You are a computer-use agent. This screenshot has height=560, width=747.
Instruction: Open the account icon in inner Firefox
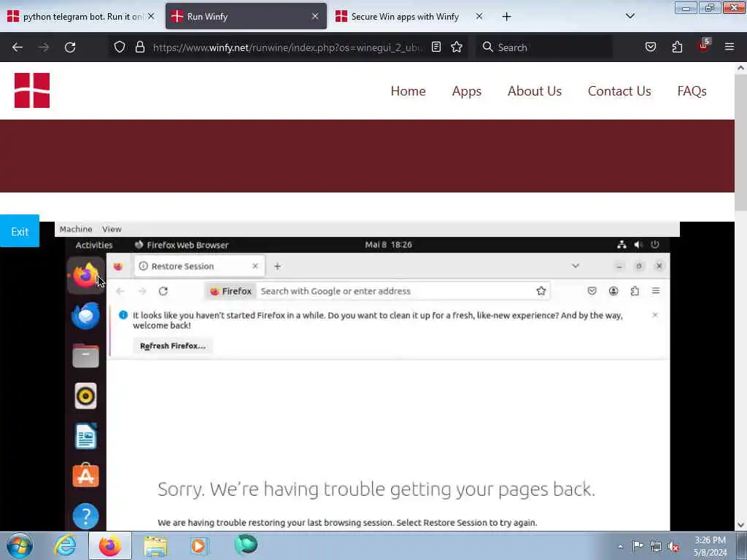point(613,291)
